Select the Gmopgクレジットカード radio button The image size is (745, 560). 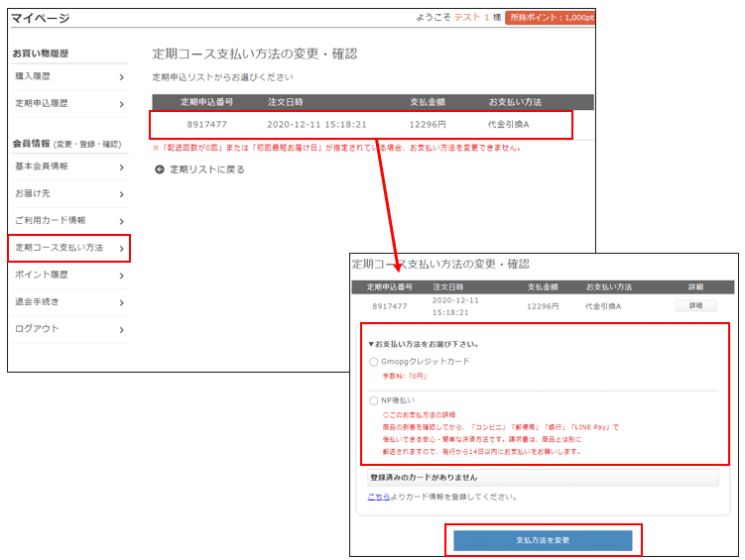(374, 362)
